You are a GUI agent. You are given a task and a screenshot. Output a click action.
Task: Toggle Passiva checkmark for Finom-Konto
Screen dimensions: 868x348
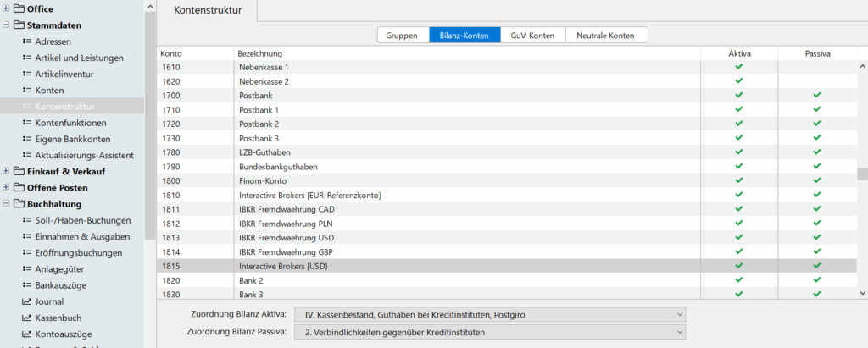point(816,181)
